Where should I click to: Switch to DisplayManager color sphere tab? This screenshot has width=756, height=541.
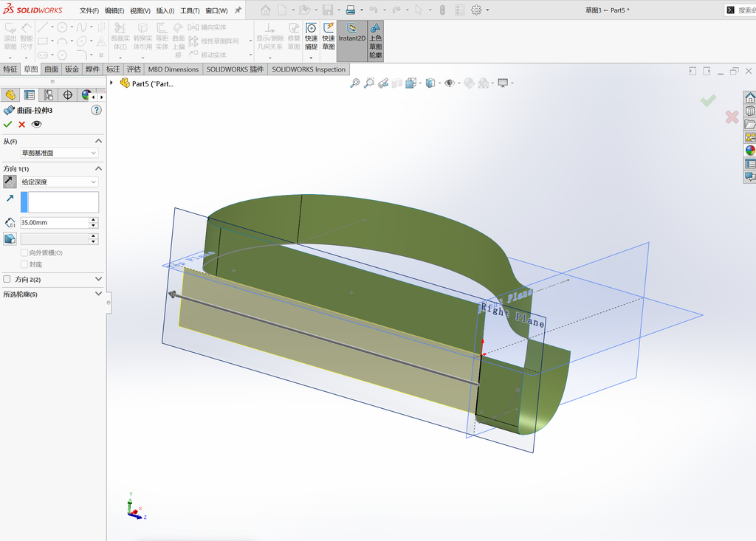86,95
